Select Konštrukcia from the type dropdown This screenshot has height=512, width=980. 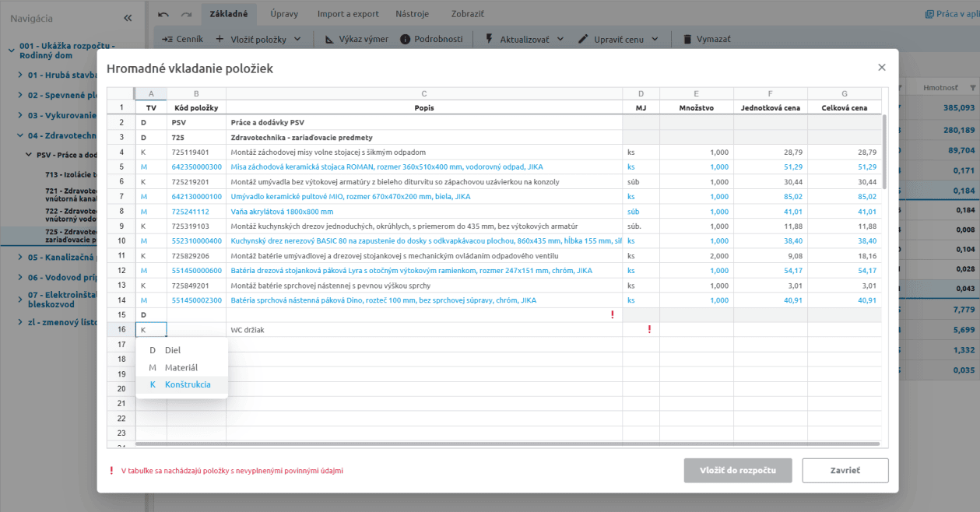181,384
